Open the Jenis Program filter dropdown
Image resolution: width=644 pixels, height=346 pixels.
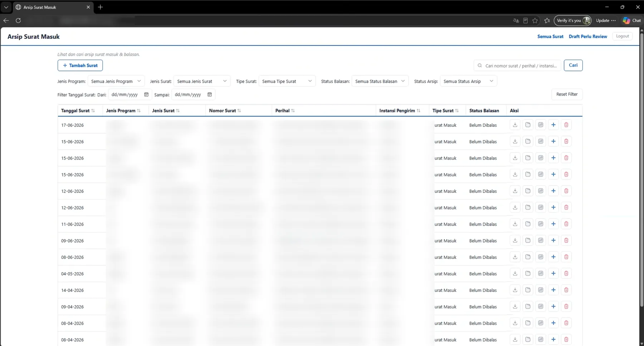point(116,81)
